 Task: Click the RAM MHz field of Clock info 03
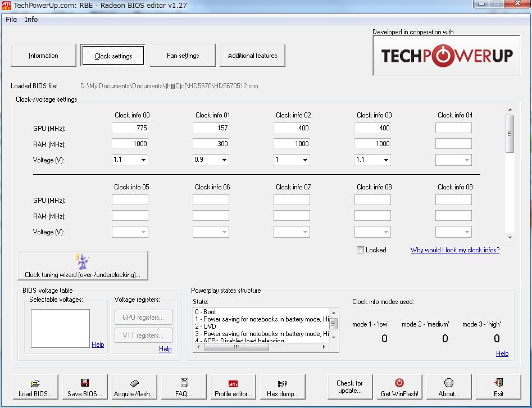click(x=372, y=143)
